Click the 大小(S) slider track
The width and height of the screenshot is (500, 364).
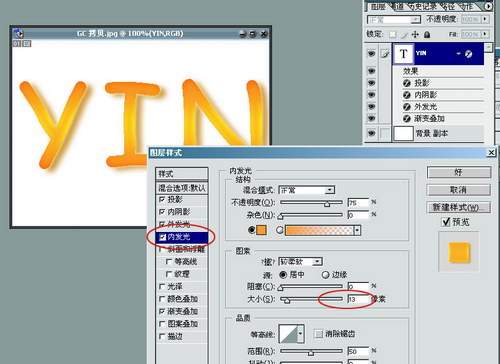point(311,299)
